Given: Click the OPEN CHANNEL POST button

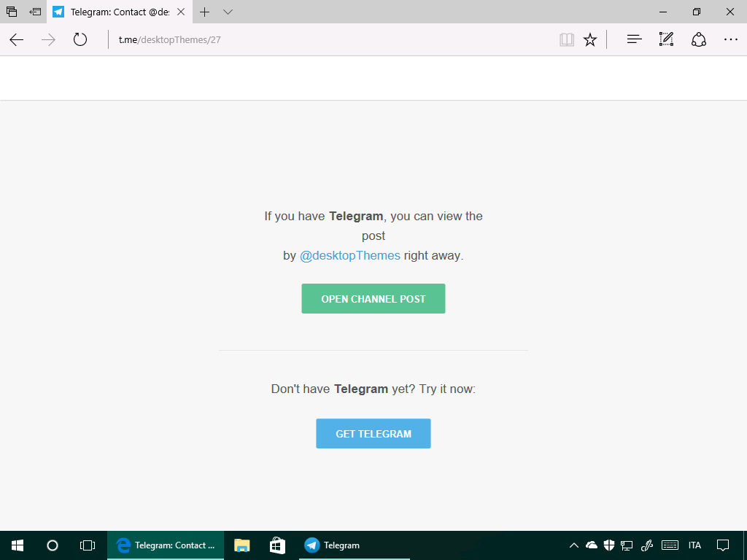Looking at the screenshot, I should pos(373,298).
